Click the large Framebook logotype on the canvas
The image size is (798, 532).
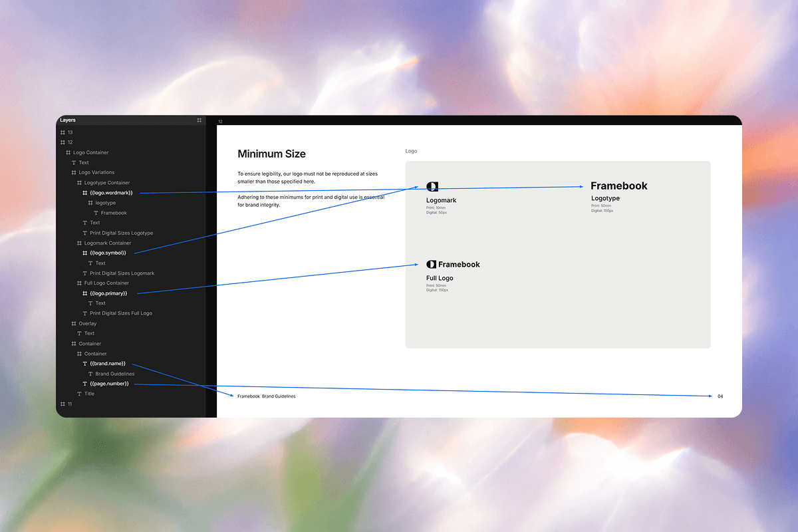coord(619,186)
